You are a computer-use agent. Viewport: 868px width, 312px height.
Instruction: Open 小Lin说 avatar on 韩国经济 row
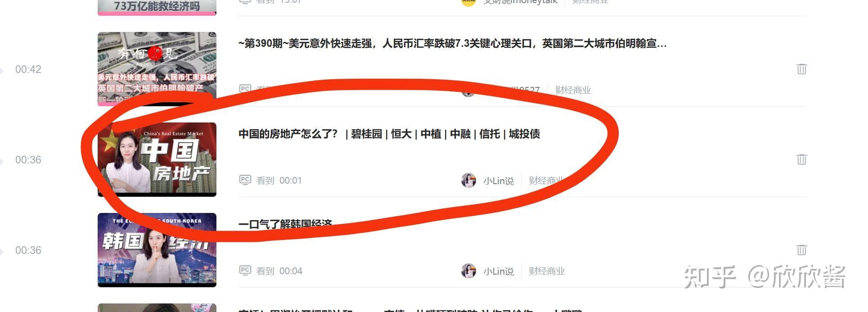point(468,271)
